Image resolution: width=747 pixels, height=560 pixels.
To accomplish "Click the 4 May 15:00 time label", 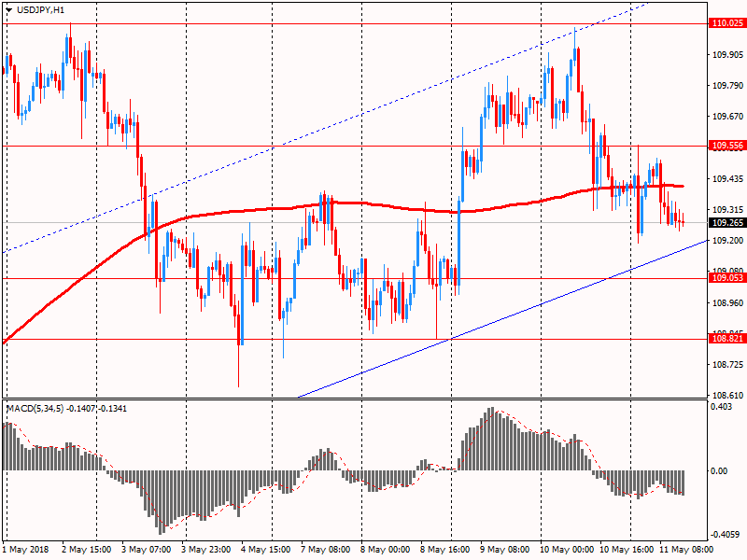I will point(265,550).
